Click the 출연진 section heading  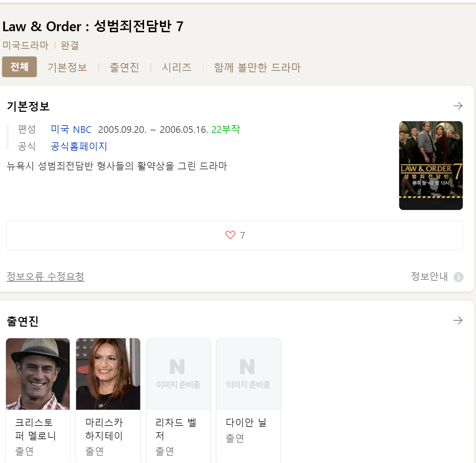(22, 321)
